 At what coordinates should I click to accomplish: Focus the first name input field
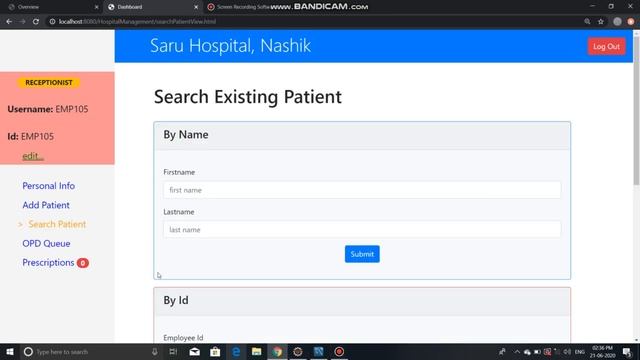(x=362, y=190)
